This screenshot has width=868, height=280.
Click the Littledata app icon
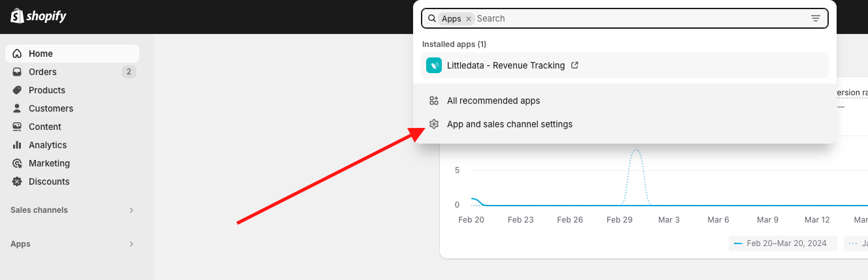(434, 65)
